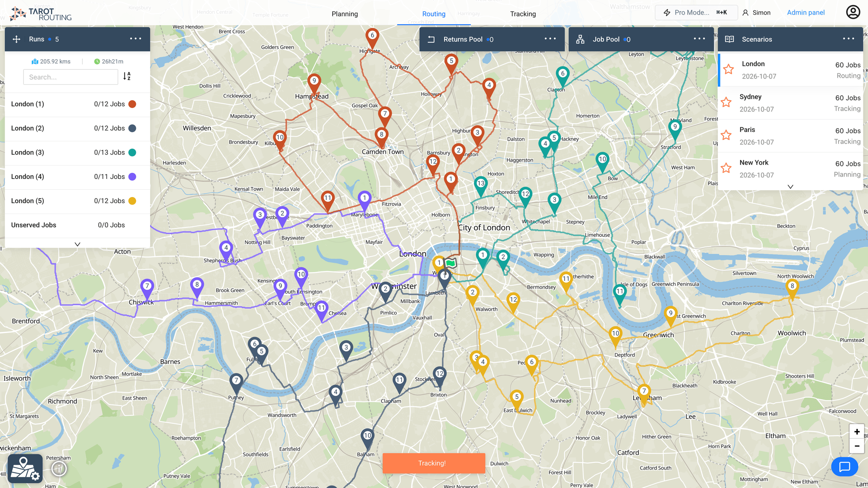Screen dimensions: 868x488
Task: Open the Runs panel three-dot menu
Action: coord(136,39)
